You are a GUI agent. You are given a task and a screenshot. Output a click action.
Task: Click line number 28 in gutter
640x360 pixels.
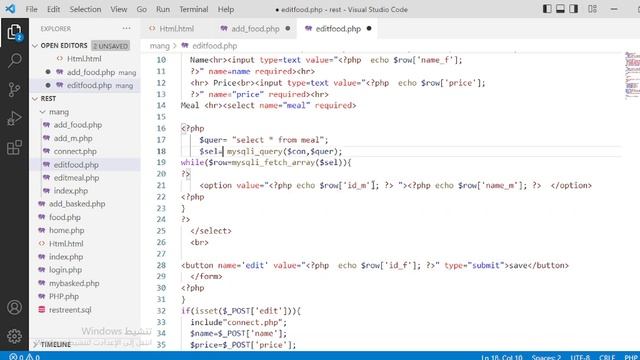(x=161, y=265)
